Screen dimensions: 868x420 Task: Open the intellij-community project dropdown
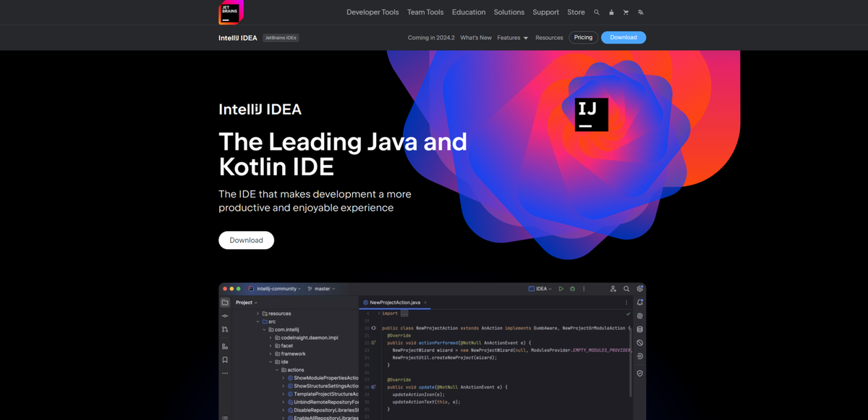coord(275,289)
